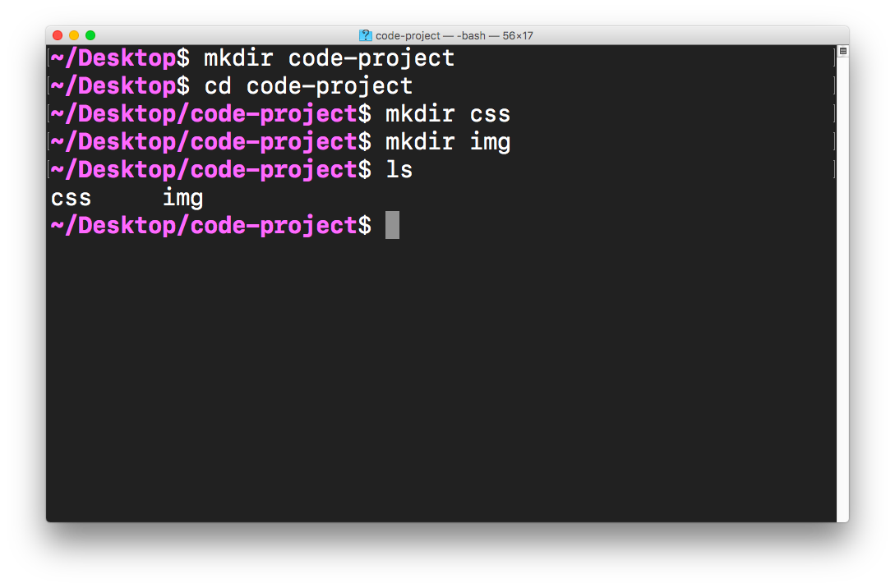Click the mkdir css command text
Image resolution: width=895 pixels, height=588 pixels.
[x=449, y=113]
